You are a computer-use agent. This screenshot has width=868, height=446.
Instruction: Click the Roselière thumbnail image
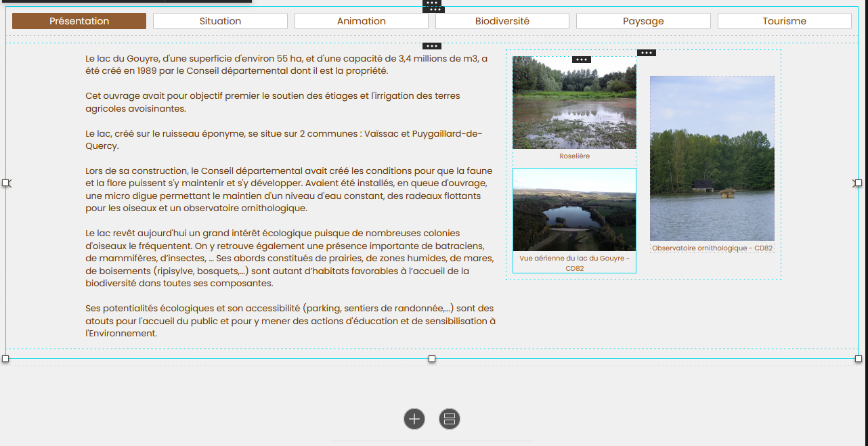574,103
